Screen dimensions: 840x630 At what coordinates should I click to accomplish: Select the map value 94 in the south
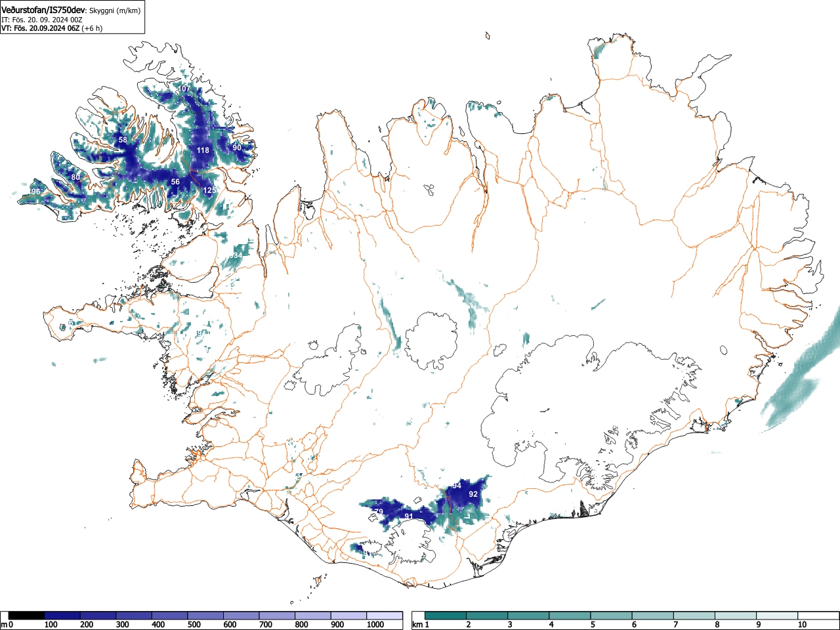[457, 486]
